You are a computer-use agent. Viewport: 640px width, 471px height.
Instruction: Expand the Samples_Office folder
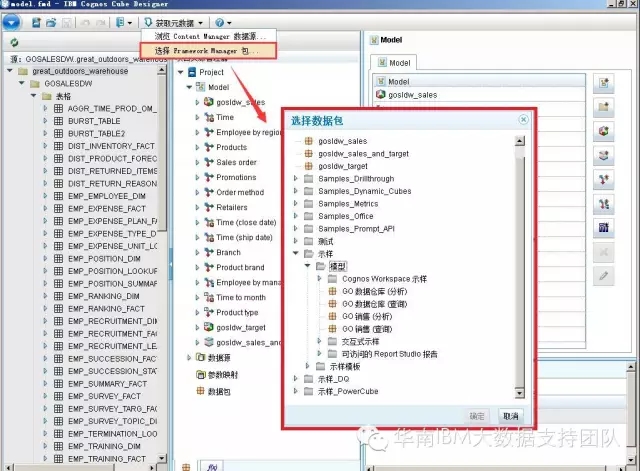coord(296,216)
